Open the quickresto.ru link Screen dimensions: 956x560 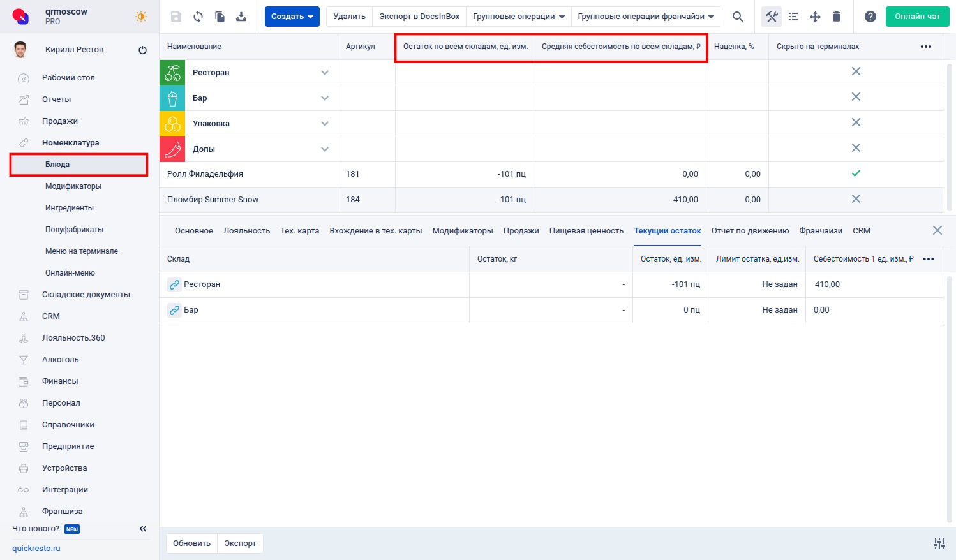36,549
